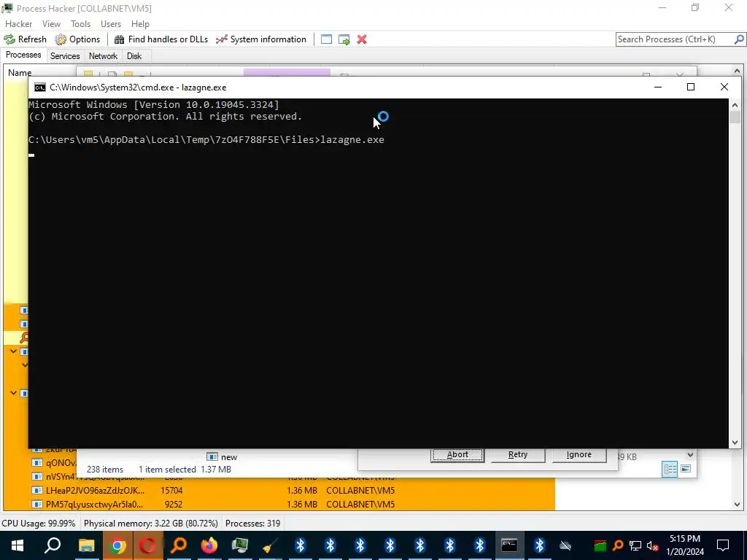Switch to the Network tab

tap(103, 55)
